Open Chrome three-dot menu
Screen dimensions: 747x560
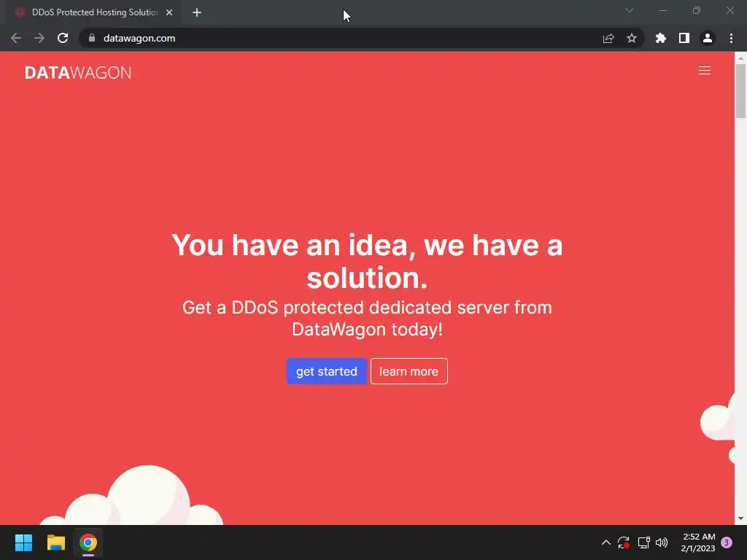731,38
